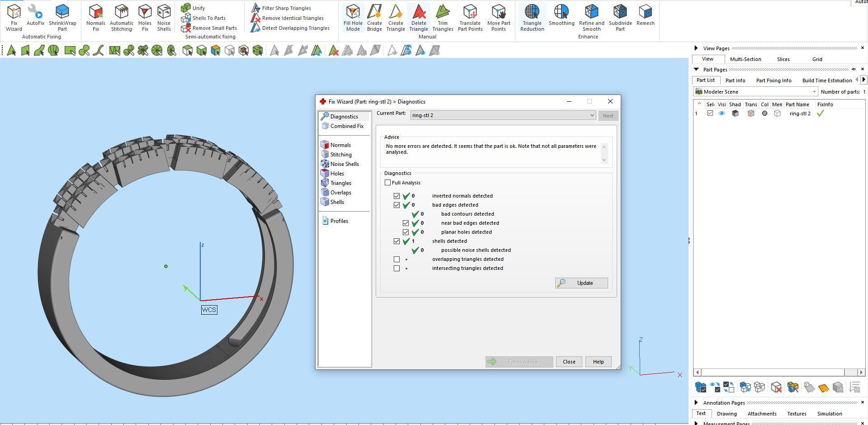Run the Holes Fix tool

click(145, 18)
